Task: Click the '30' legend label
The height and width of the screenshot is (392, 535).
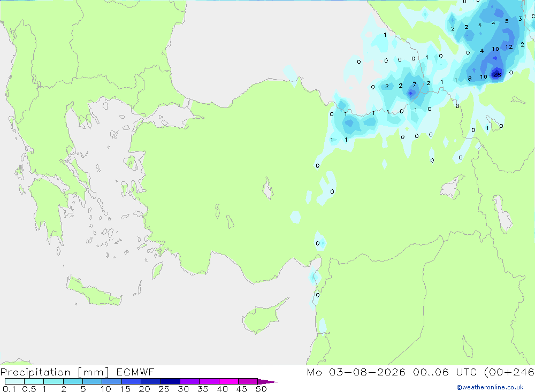Action: point(183,389)
